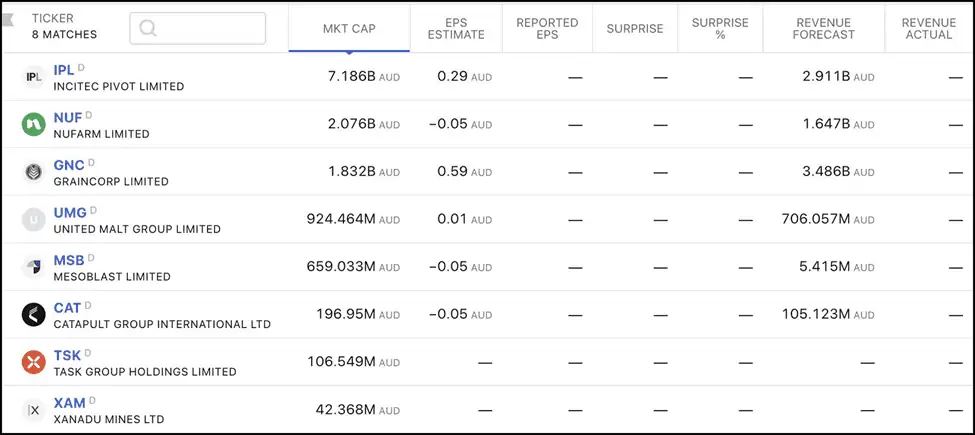Screen dimensions: 975x435
Task: Click the 5.415M revenue forecast value
Action: tap(825, 267)
